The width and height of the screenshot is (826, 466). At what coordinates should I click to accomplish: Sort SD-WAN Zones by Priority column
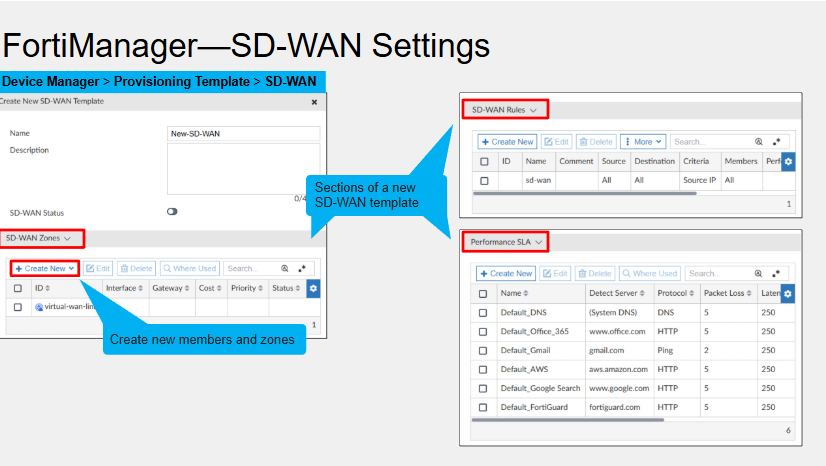247,289
